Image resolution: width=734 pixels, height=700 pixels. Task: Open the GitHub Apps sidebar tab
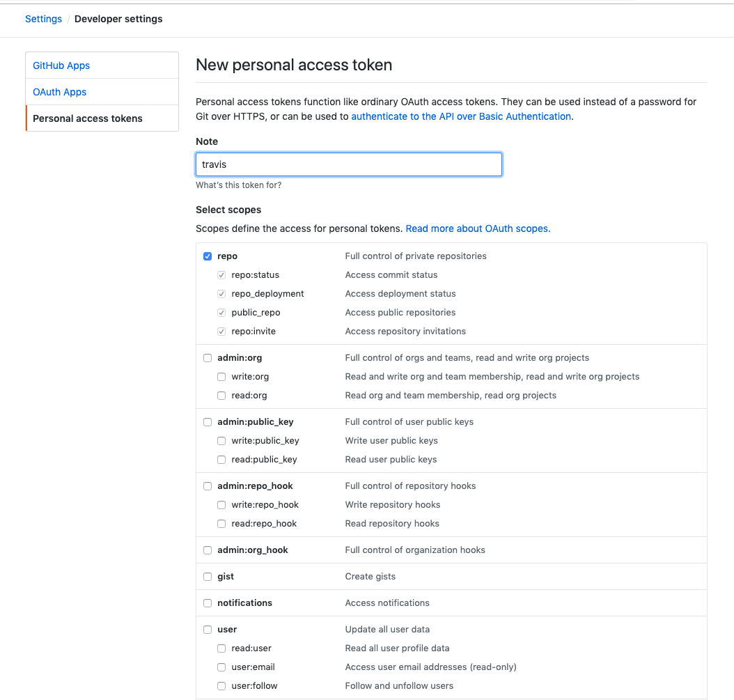point(61,65)
